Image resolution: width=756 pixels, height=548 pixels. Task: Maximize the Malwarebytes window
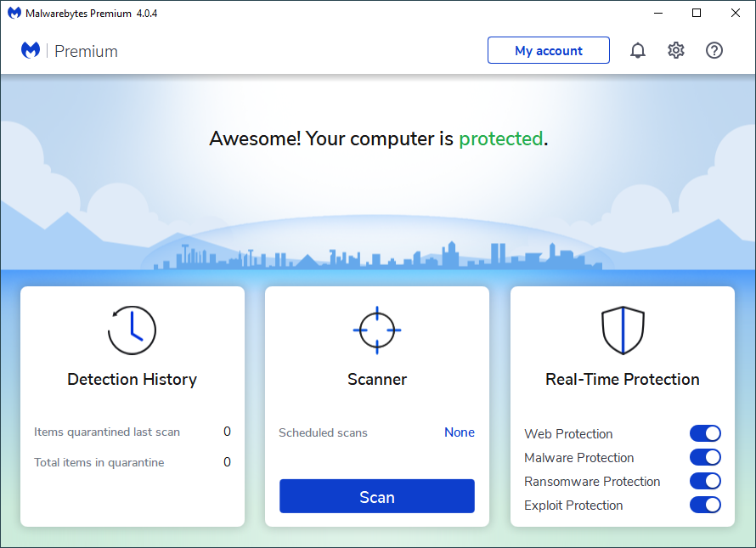pos(697,14)
